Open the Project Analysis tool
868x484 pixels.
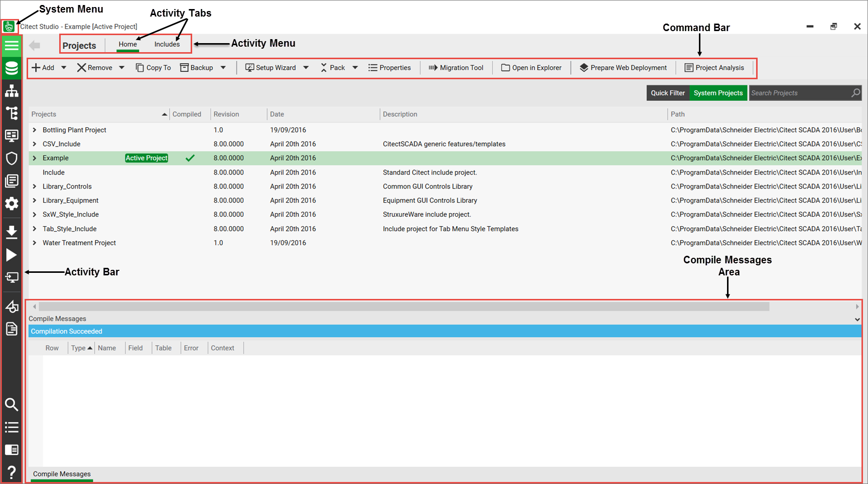714,68
